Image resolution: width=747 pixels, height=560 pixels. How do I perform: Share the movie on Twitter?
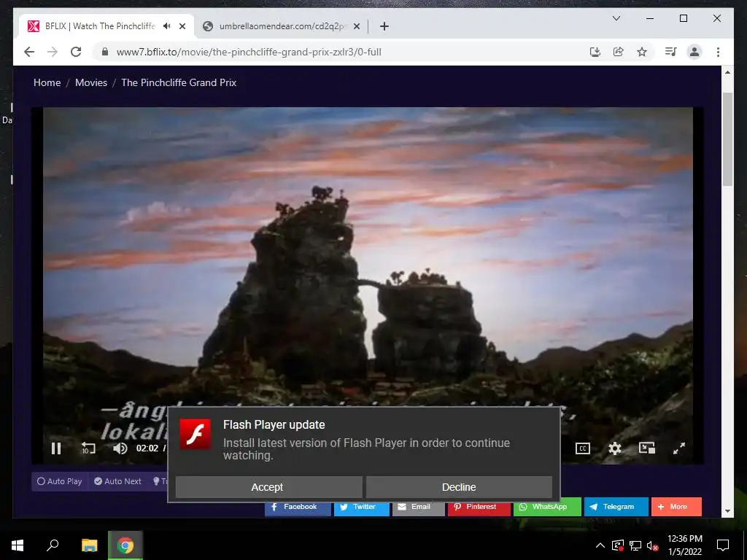click(362, 507)
